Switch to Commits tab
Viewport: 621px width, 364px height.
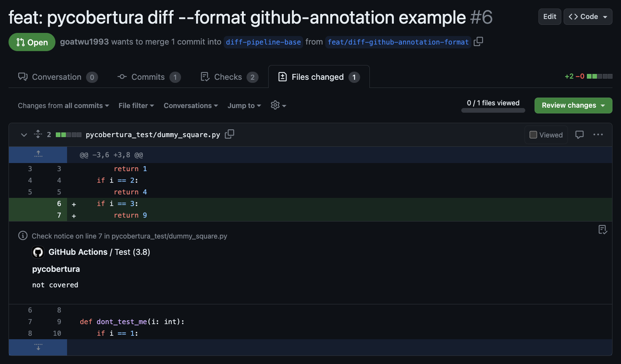149,77
